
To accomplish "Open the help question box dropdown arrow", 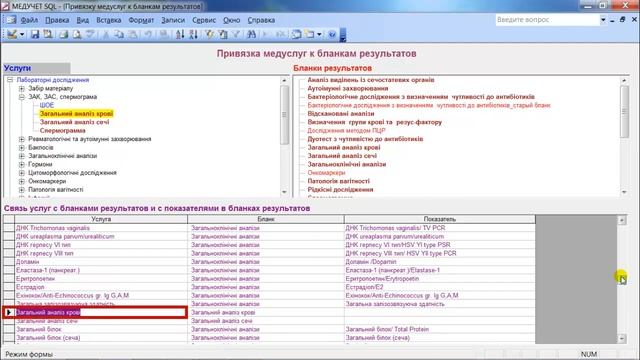I will (603, 20).
